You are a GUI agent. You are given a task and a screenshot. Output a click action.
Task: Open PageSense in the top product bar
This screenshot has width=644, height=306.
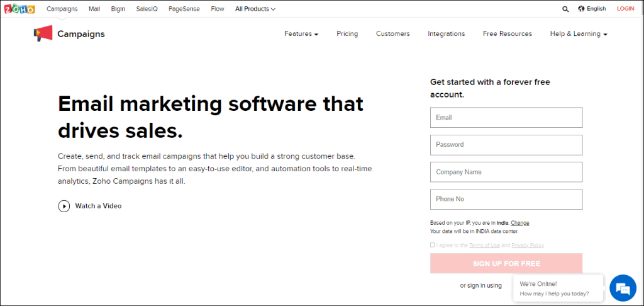click(x=184, y=9)
